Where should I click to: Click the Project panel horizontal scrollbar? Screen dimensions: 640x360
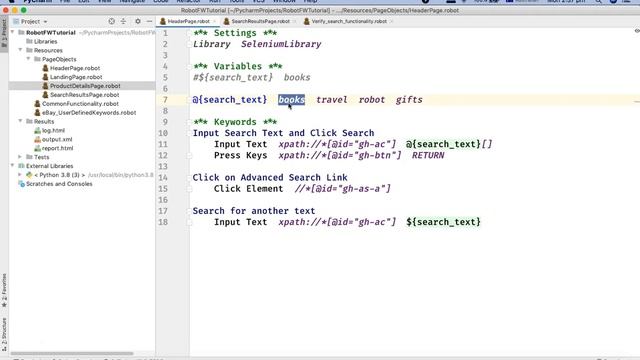72,353
